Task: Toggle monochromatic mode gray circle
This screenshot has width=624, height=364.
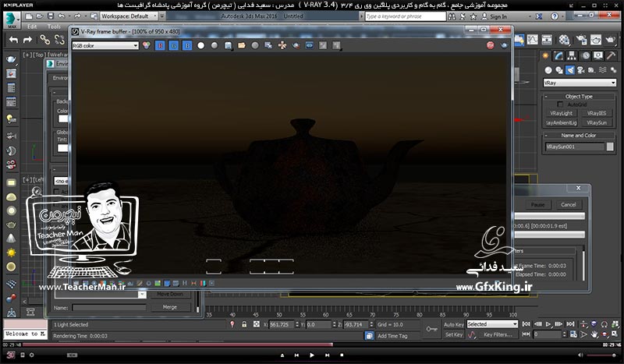Action: pos(214,46)
